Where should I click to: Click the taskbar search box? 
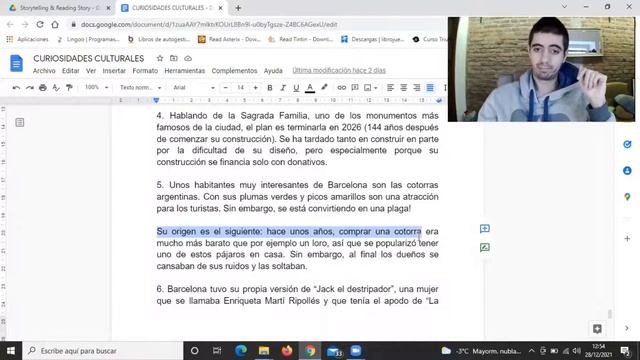click(x=103, y=351)
